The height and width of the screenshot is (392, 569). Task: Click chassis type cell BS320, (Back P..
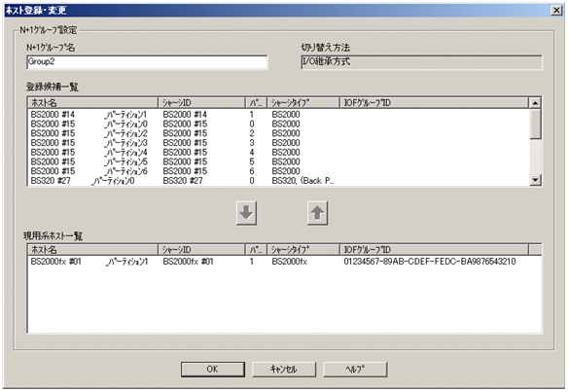coord(302,181)
